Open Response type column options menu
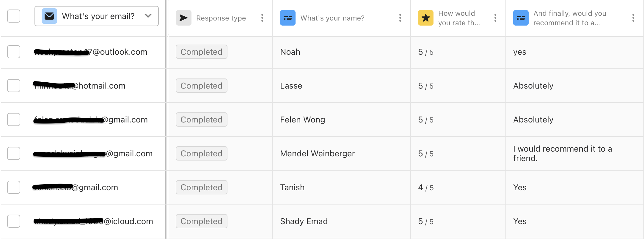 click(x=262, y=18)
